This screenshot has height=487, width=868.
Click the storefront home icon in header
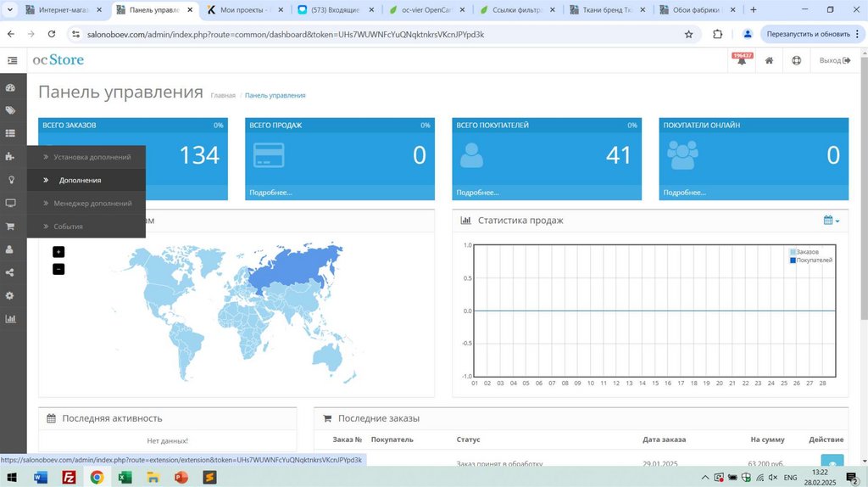click(769, 61)
